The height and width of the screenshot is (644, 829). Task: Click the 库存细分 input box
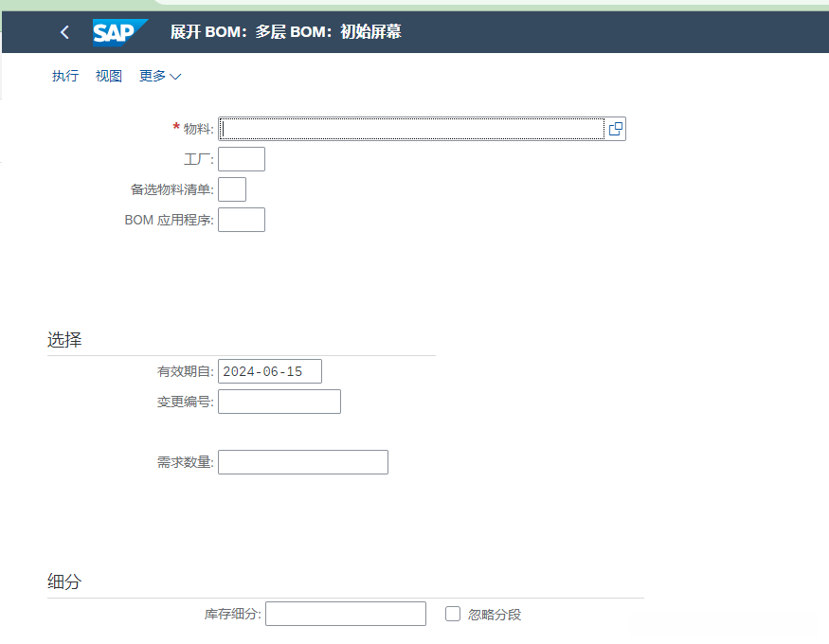(346, 614)
